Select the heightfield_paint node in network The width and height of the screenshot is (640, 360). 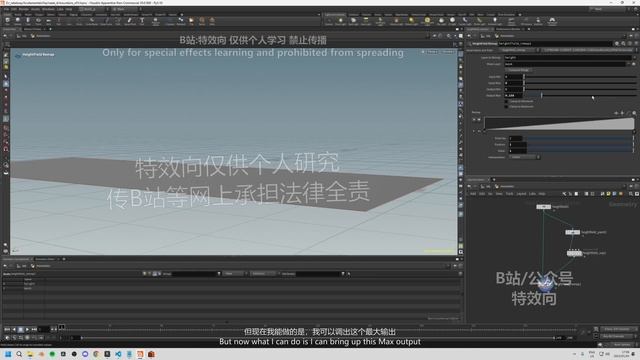pyautogui.click(x=572, y=232)
